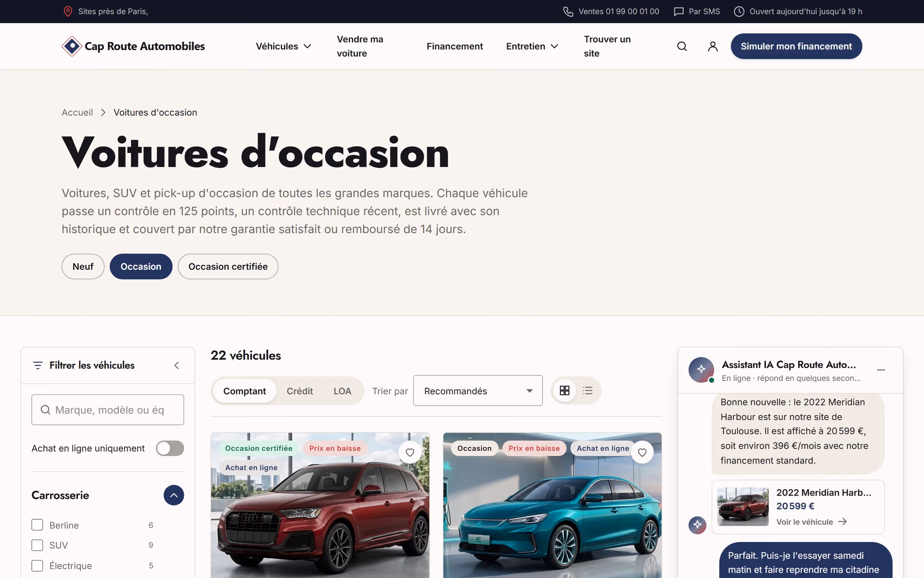Select the Neuf filter pill
924x578 pixels.
point(83,266)
